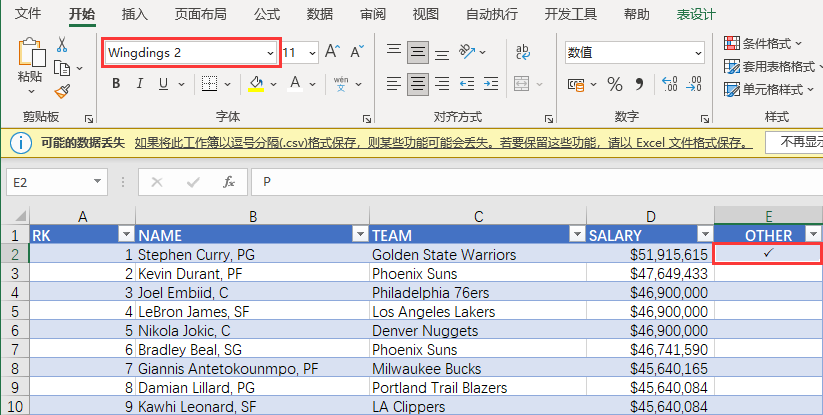Viewport: 823px width, 415px height.
Task: Click the merge and center icon
Action: 522,83
